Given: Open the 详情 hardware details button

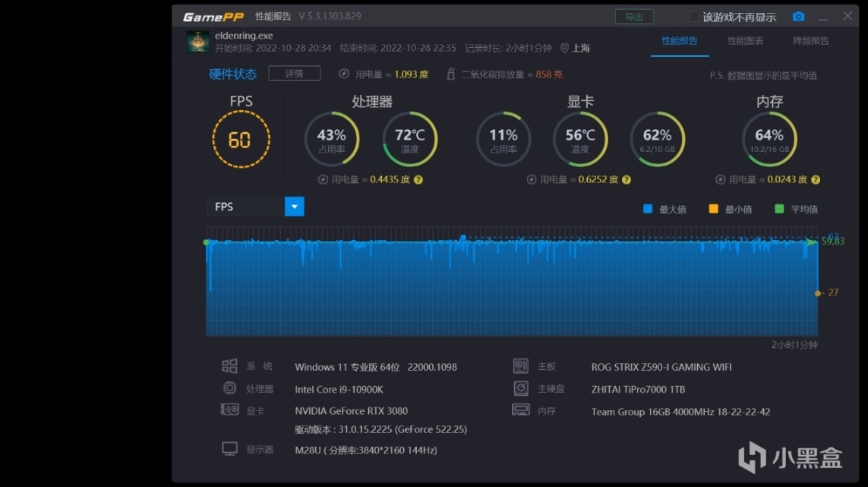Looking at the screenshot, I should pos(294,73).
